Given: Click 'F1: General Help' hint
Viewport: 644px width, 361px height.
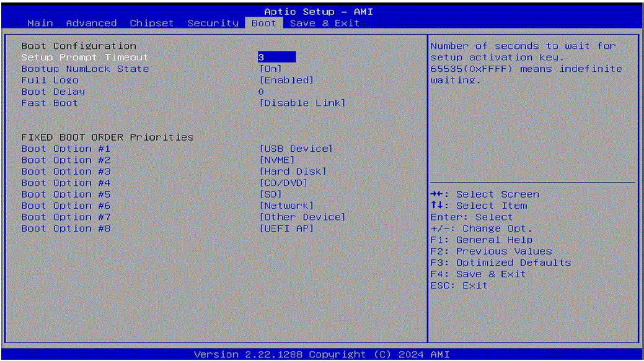Looking at the screenshot, I should click(482, 240).
